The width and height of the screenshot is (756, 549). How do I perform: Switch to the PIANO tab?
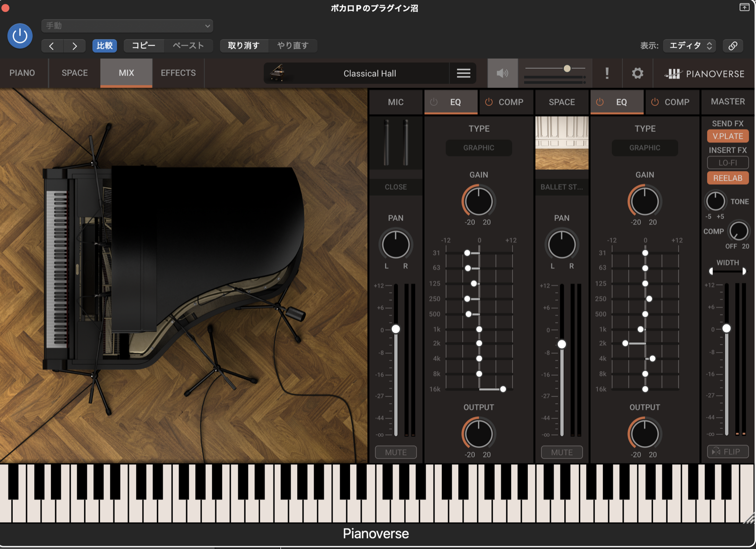click(22, 73)
